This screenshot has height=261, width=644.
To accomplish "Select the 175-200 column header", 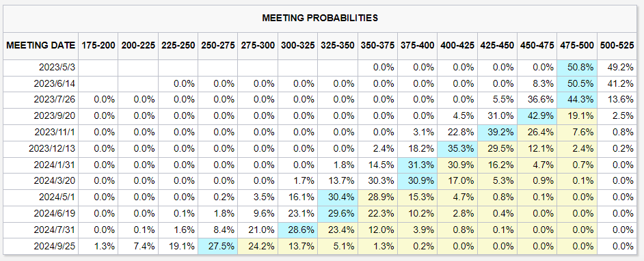I will [98, 46].
